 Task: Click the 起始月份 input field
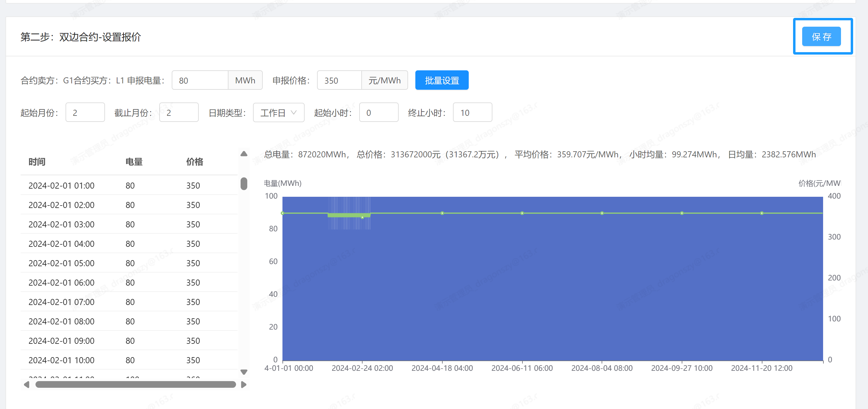pos(85,112)
